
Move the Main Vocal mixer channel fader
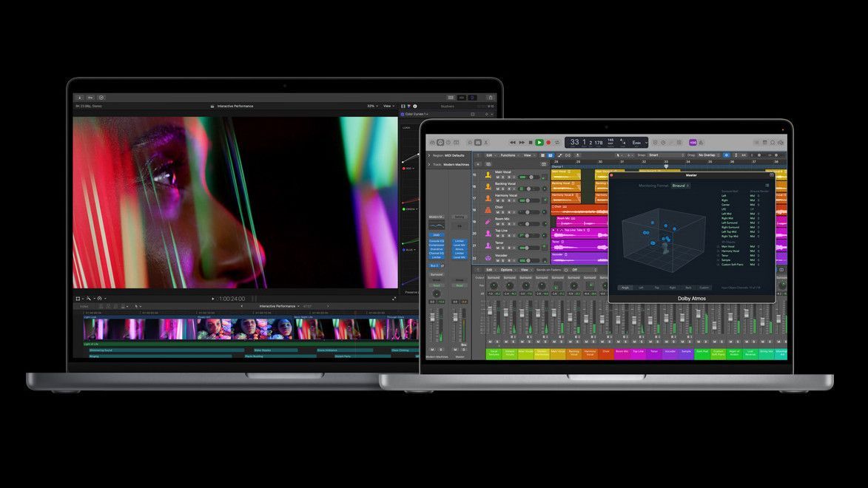point(554,312)
